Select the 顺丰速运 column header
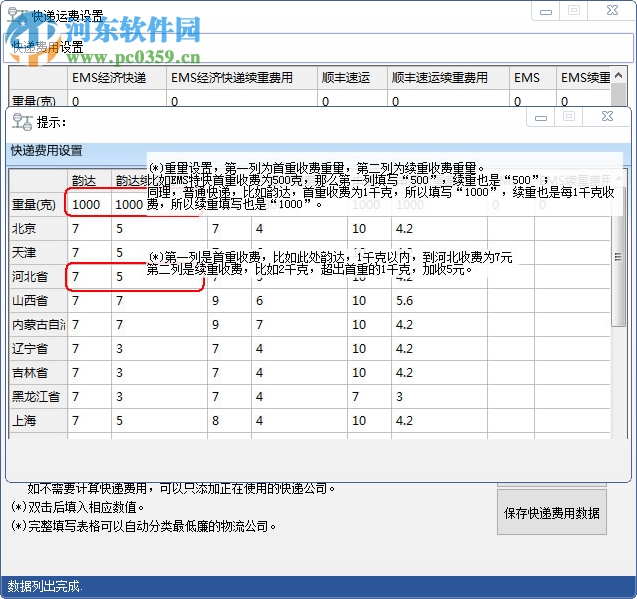637x599 pixels. click(352, 78)
